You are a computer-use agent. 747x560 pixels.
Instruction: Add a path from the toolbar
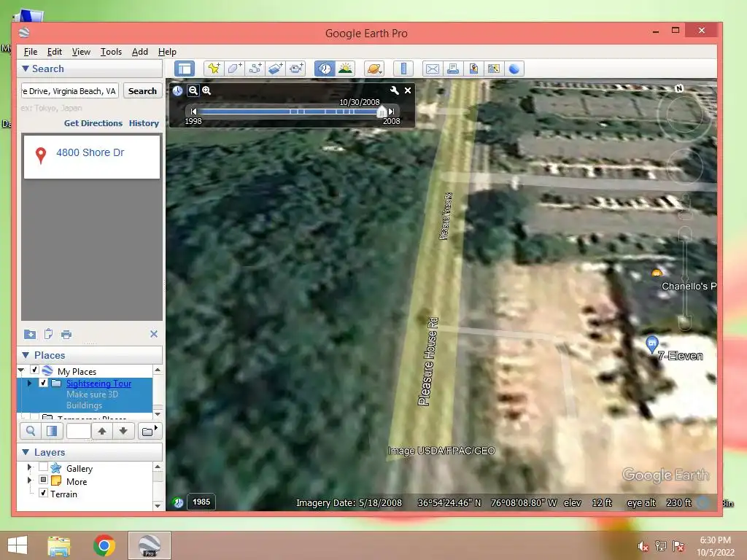(255, 69)
